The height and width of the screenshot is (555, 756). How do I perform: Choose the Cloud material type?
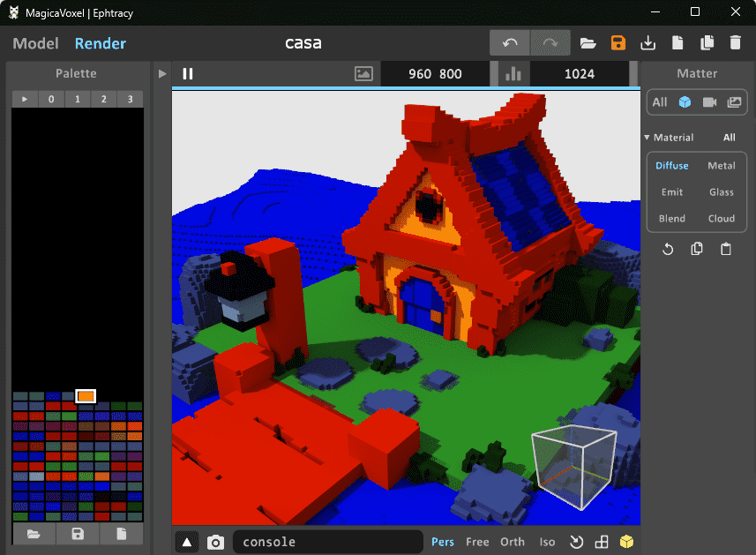pos(722,219)
